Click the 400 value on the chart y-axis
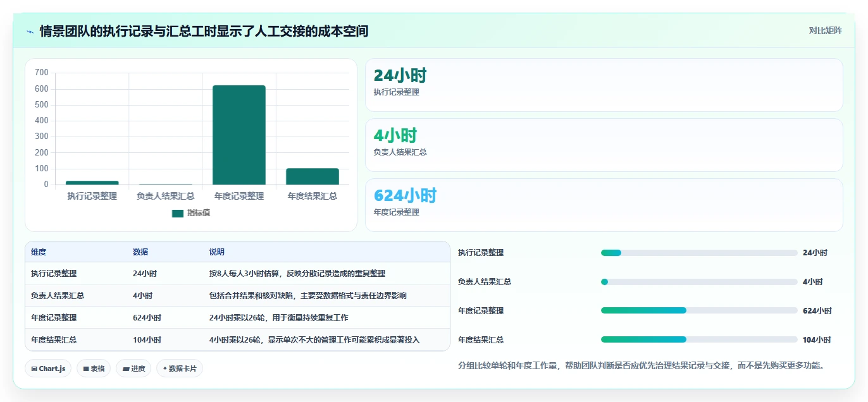This screenshot has height=402, width=868. (42, 121)
